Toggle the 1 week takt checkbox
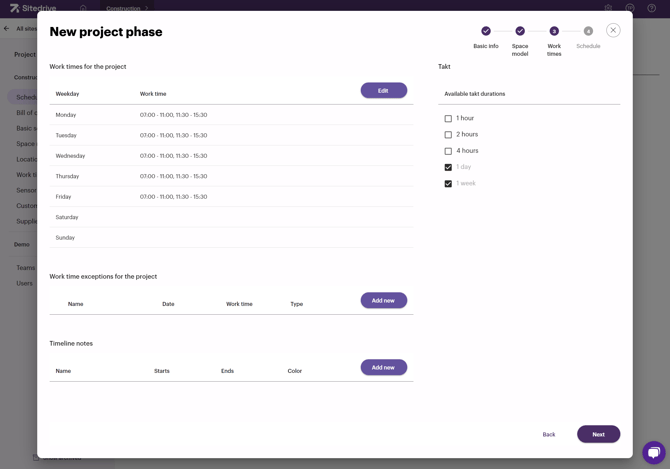The image size is (670, 469). pos(448,184)
